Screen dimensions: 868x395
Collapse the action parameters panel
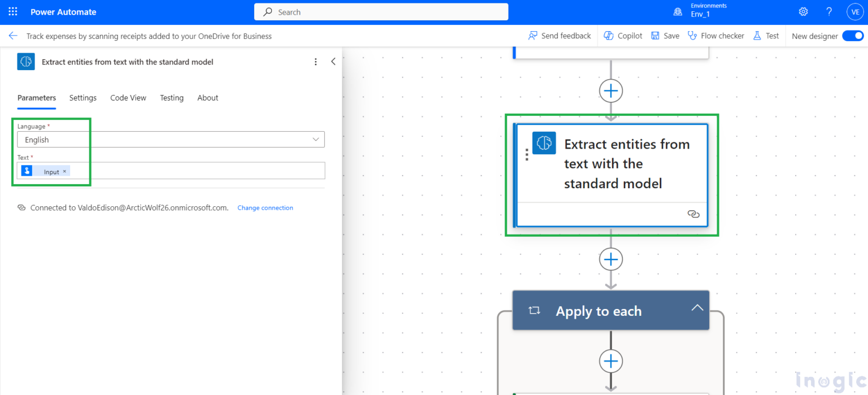coord(333,61)
